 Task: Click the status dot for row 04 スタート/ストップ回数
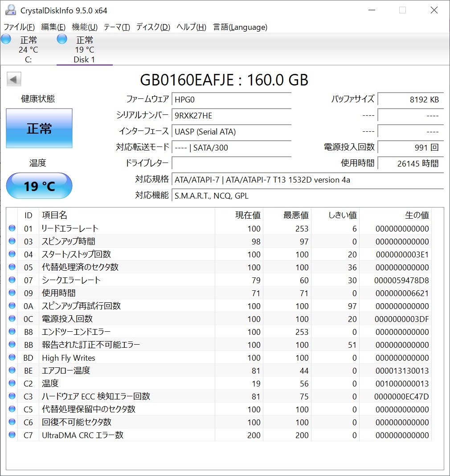(x=12, y=254)
